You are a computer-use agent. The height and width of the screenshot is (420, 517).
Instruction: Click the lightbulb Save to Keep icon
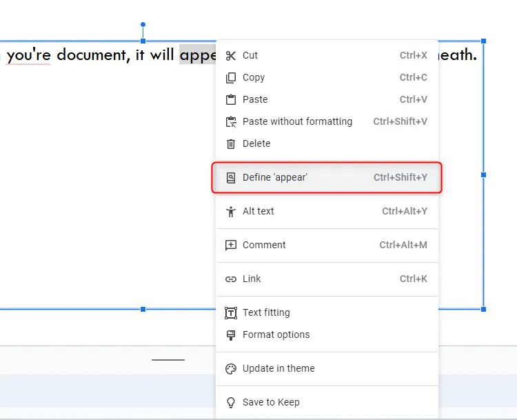(231, 403)
